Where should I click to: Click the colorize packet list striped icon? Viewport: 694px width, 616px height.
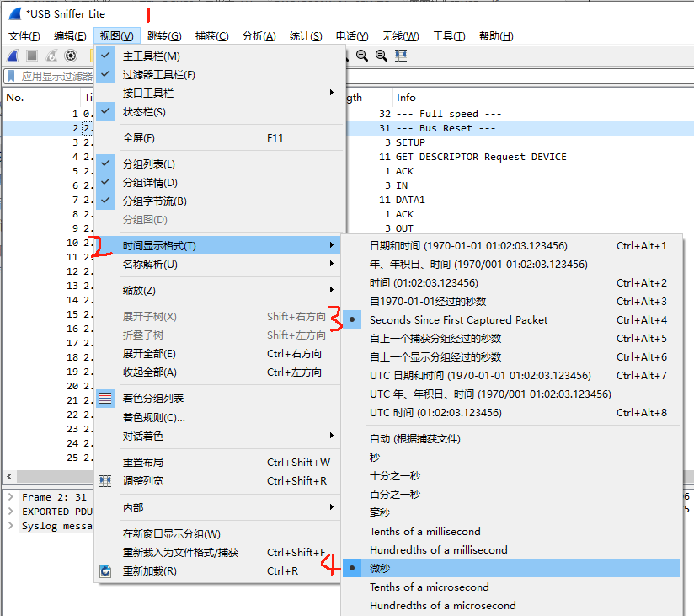pos(105,398)
